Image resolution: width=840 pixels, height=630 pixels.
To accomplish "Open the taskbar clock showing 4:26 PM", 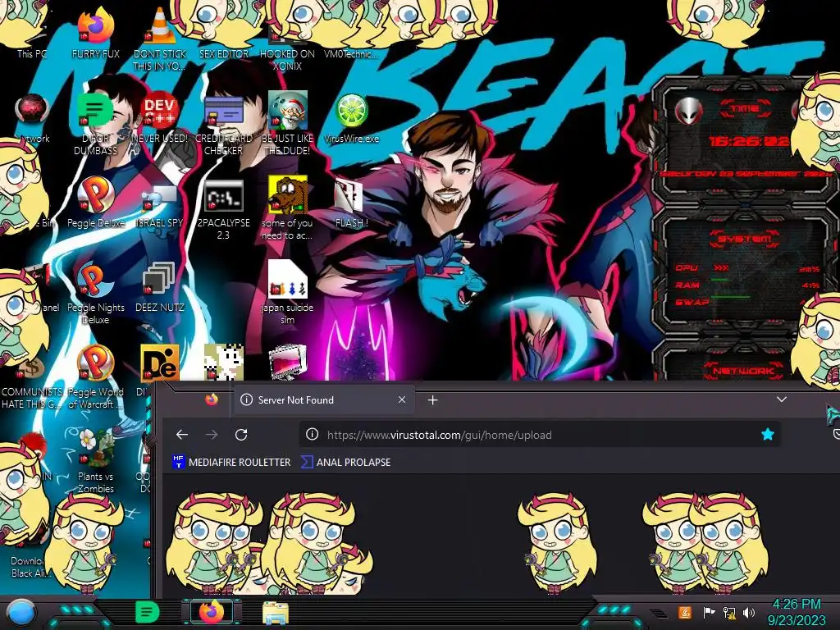I will pyautogui.click(x=796, y=612).
